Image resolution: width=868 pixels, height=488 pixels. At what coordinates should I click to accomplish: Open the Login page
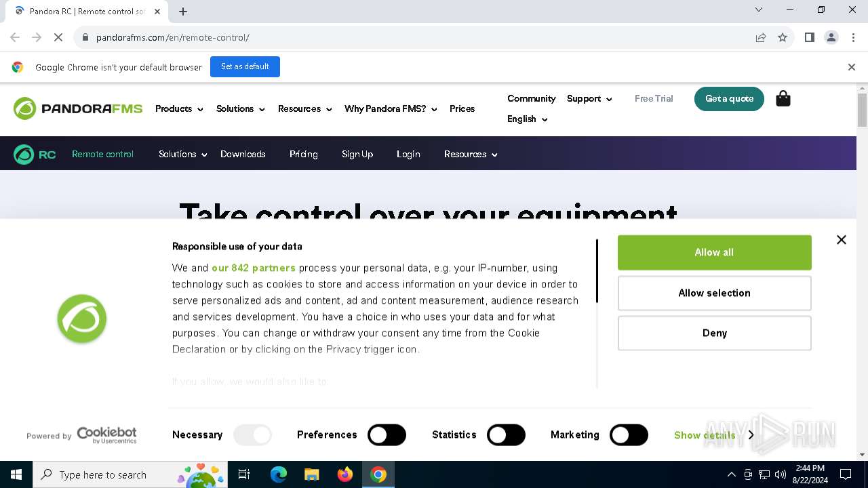pyautogui.click(x=408, y=154)
